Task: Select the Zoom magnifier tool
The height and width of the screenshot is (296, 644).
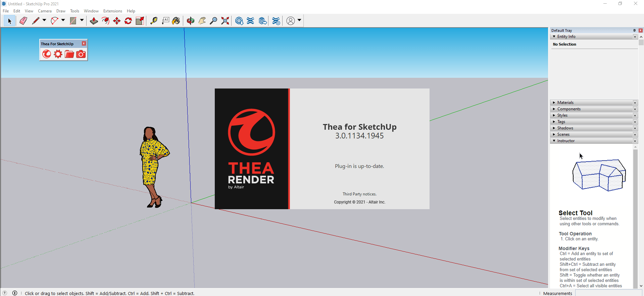Action: [213, 21]
